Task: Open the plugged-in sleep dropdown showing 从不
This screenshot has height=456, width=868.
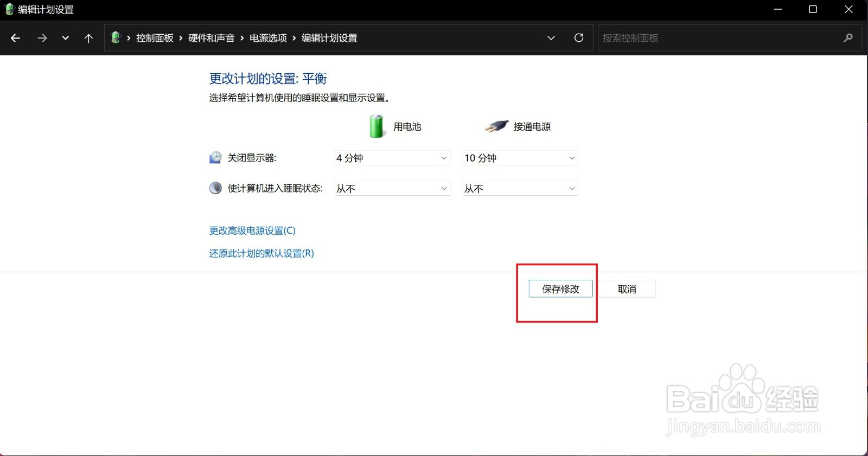Action: [520, 188]
